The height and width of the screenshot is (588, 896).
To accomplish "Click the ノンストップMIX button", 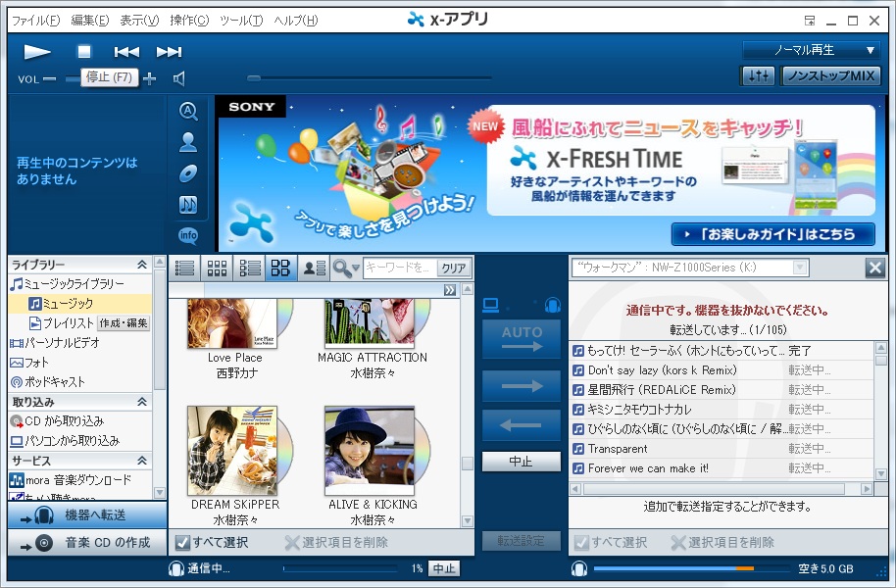I will pyautogui.click(x=830, y=75).
